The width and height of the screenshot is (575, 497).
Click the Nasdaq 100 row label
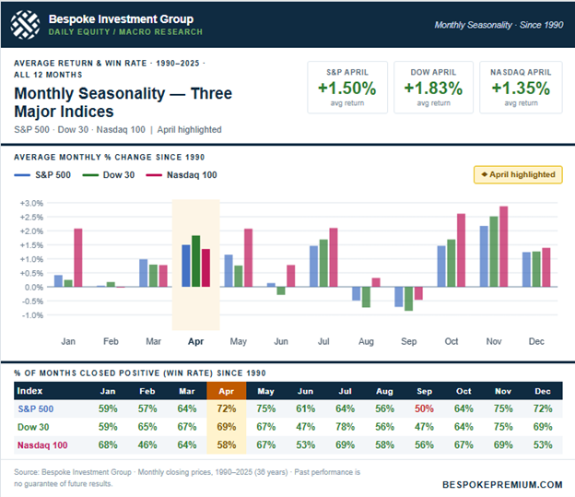(x=43, y=445)
